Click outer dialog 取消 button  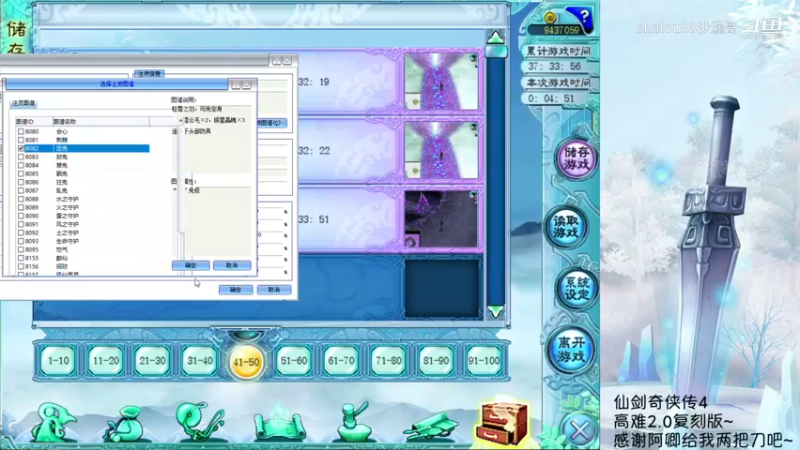coord(274,290)
